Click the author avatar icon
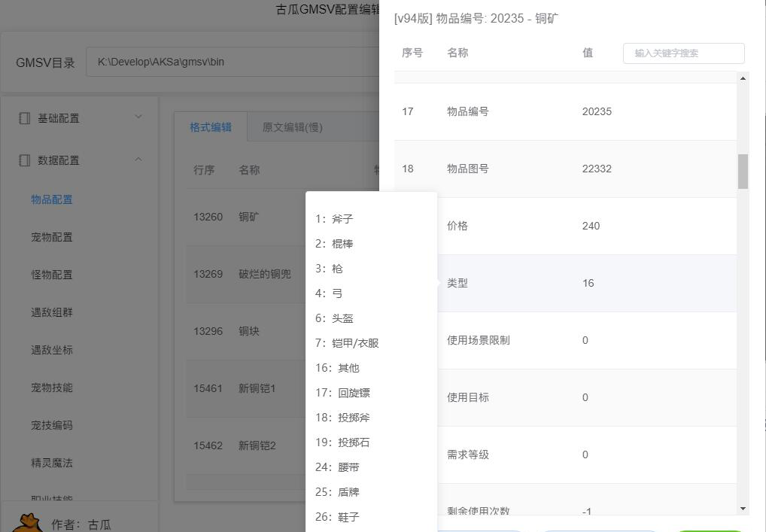The height and width of the screenshot is (532, 766). pos(29,522)
